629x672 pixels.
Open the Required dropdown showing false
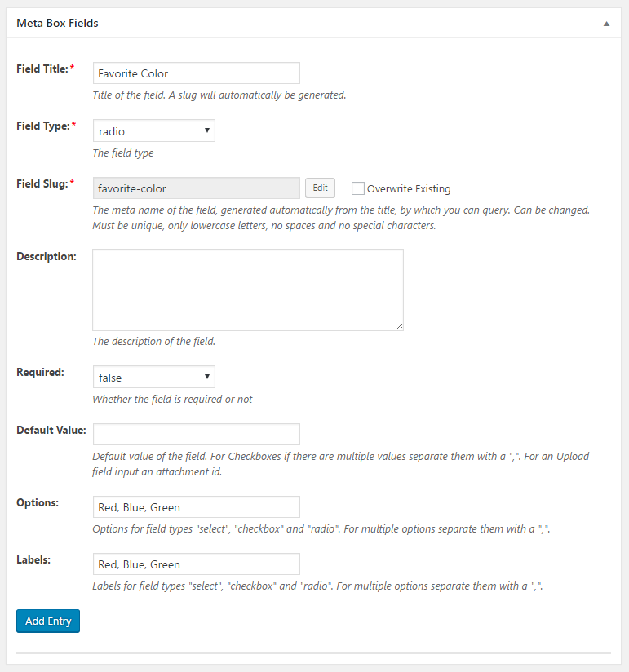(x=154, y=377)
